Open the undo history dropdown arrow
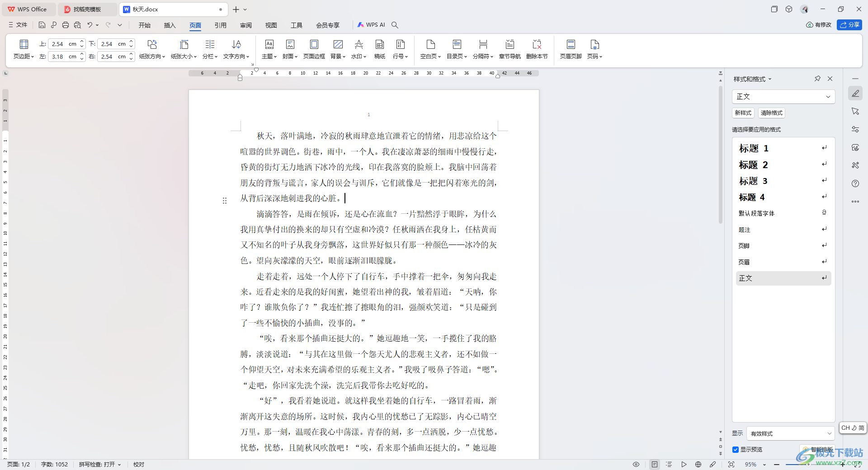This screenshot has height=470, width=868. (x=97, y=25)
